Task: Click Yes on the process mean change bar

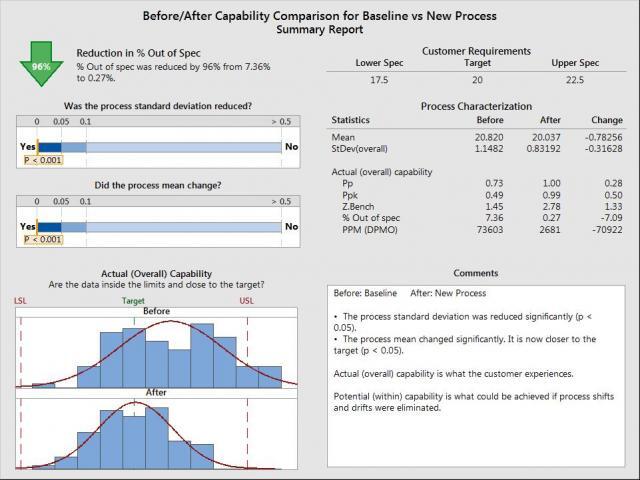Action: coord(27,227)
